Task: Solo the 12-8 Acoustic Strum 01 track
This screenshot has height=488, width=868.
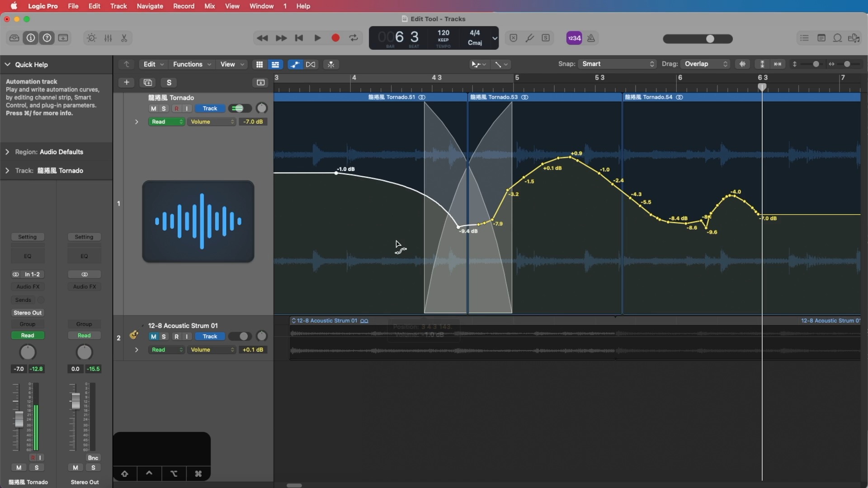Action: 164,337
